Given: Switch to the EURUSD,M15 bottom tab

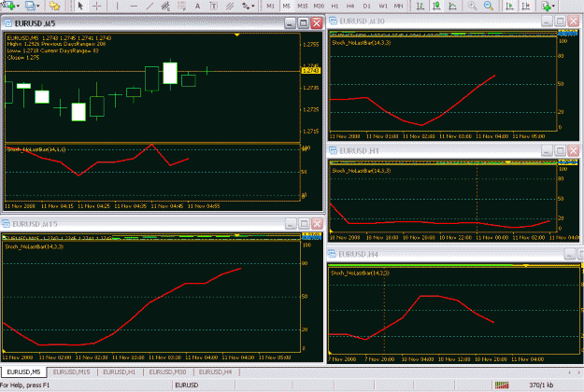Looking at the screenshot, I should tap(72, 371).
